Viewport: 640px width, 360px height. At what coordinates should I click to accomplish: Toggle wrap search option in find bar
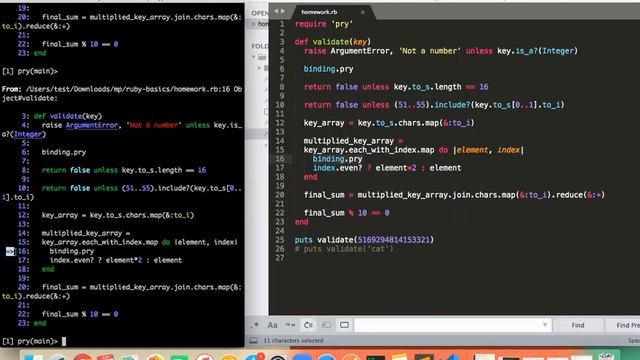(x=309, y=325)
